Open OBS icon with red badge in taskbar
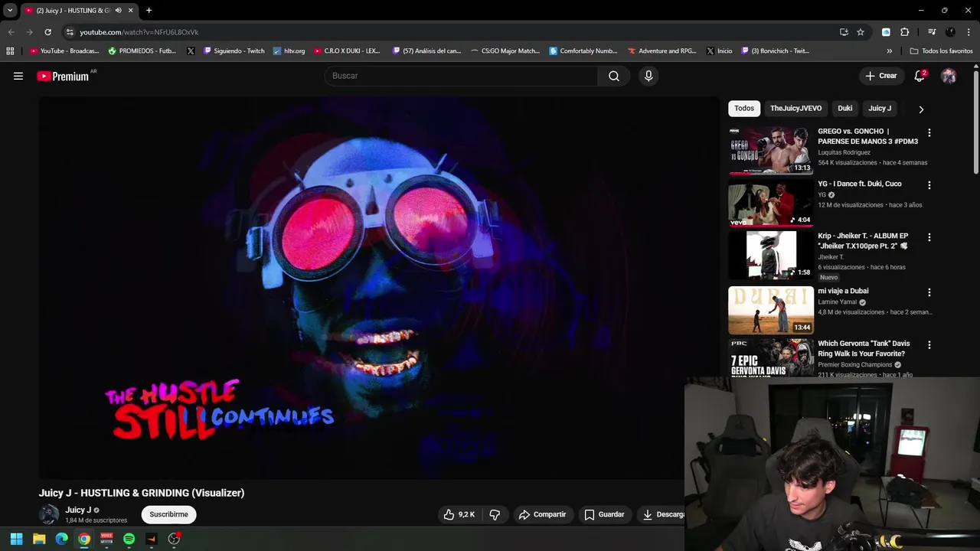The width and height of the screenshot is (980, 551). tap(174, 539)
